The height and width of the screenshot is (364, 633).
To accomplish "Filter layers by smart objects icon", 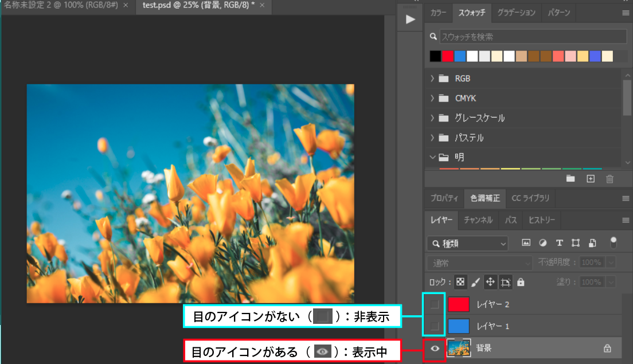I will [x=592, y=242].
